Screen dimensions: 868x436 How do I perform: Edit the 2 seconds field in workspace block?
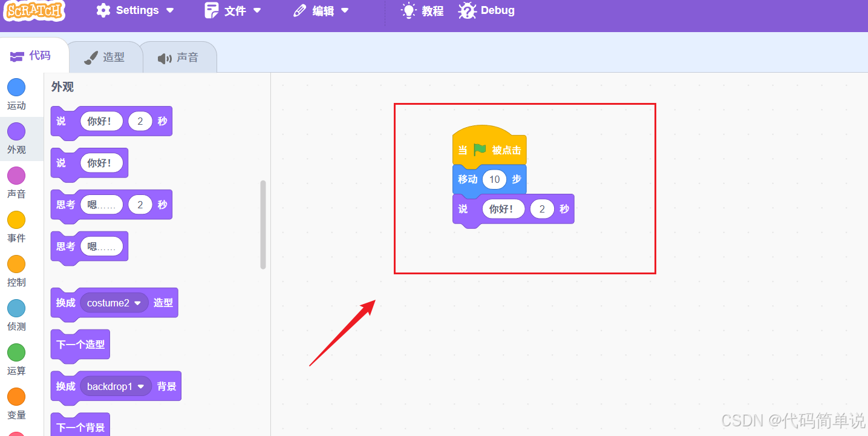[x=543, y=209]
